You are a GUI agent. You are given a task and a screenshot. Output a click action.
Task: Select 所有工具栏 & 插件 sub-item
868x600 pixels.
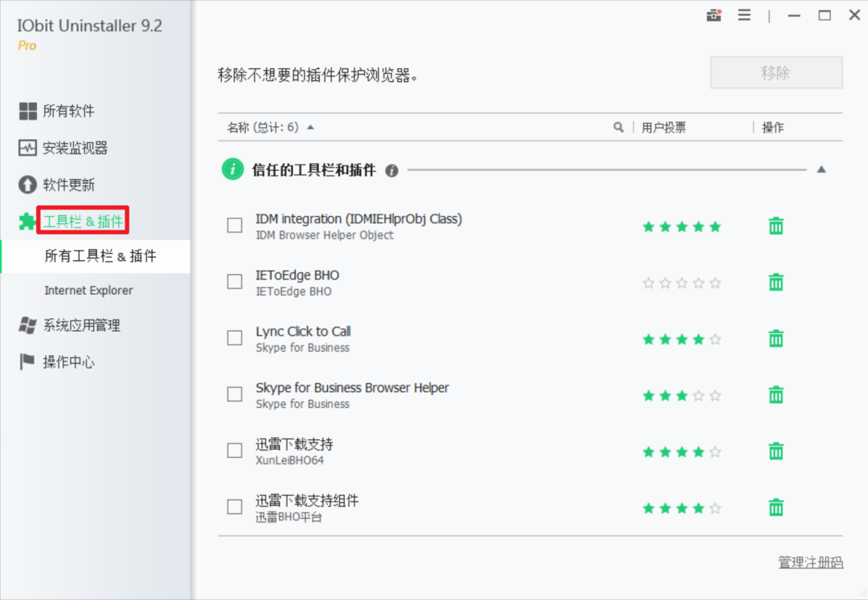click(x=100, y=256)
